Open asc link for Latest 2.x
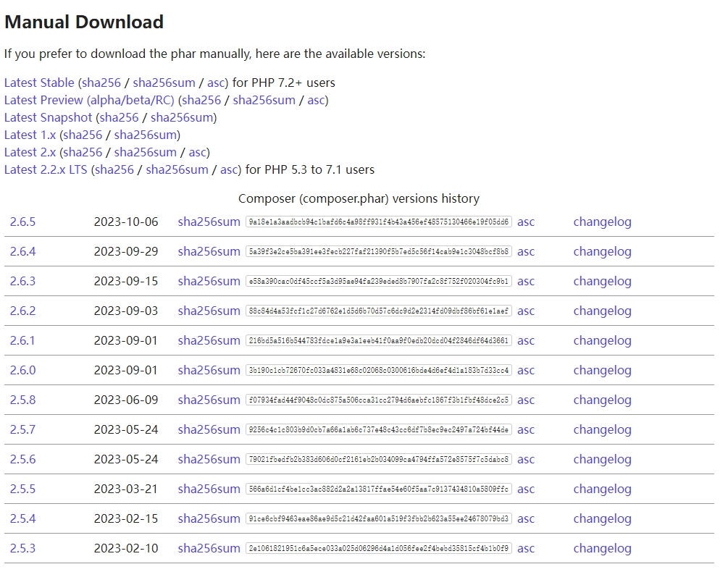 point(197,152)
